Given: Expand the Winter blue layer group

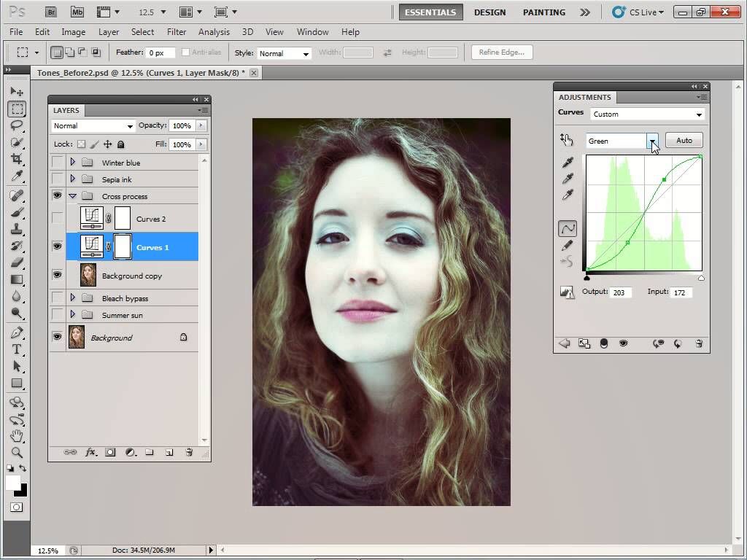Looking at the screenshot, I should pos(72,163).
